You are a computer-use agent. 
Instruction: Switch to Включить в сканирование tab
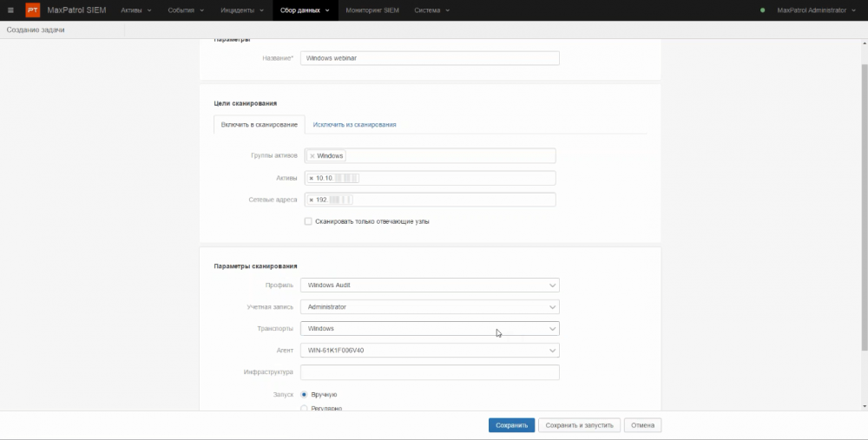[x=259, y=124]
